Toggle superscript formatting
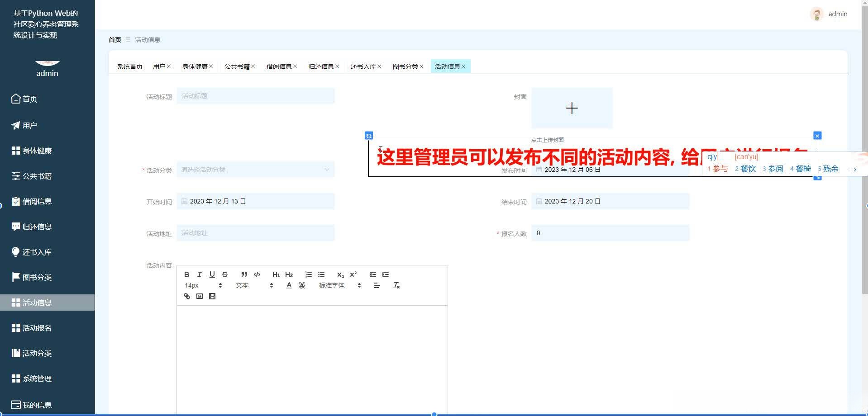 (353, 274)
